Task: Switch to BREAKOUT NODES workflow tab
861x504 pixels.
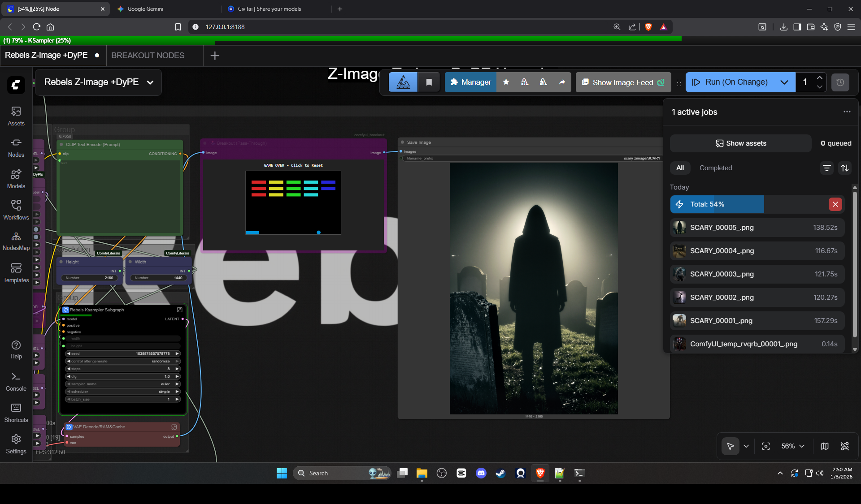Action: click(x=148, y=56)
